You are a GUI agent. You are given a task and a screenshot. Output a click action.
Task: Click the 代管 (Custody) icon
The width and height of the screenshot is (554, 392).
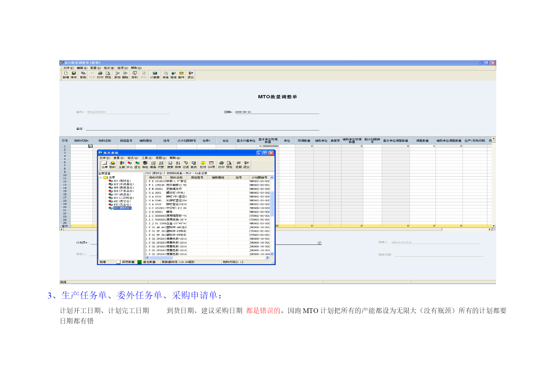click(x=161, y=165)
